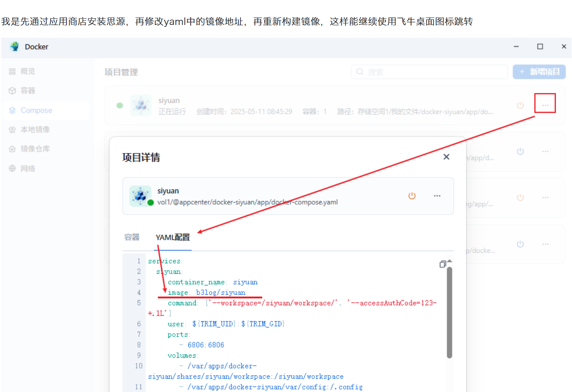The image size is (572, 392).
Task: Go to the 容器 sidebar section
Action: point(22,91)
